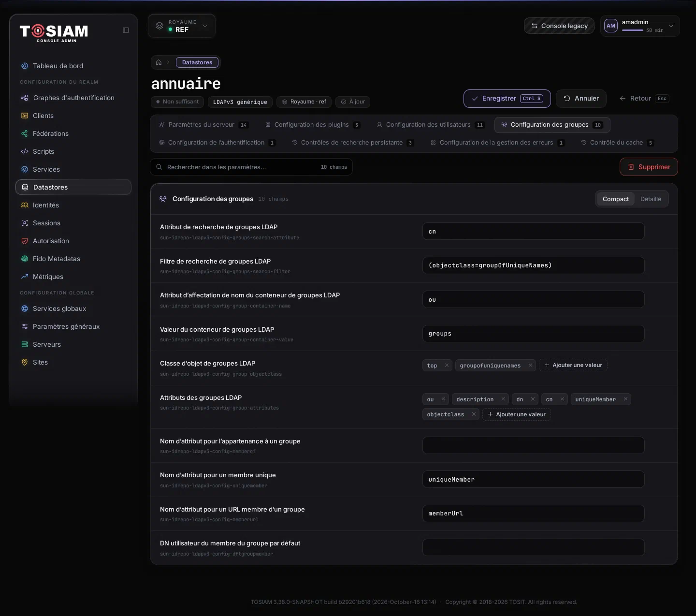Open the Royaume REF realm selector
The image size is (696, 616).
click(182, 26)
